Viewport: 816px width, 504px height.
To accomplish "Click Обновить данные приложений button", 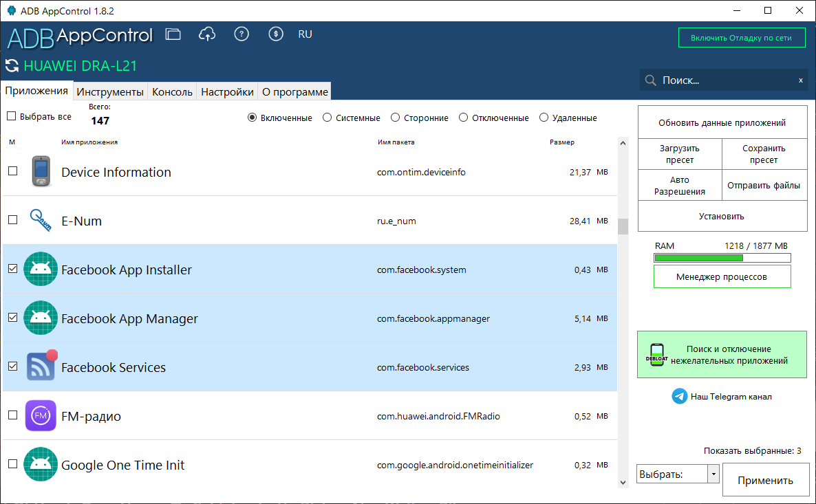I will pos(722,123).
